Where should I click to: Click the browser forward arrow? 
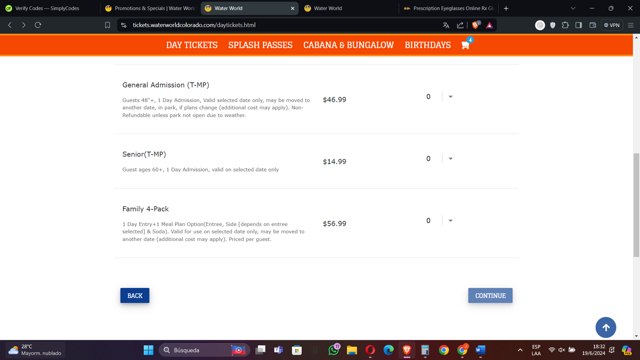(24, 25)
